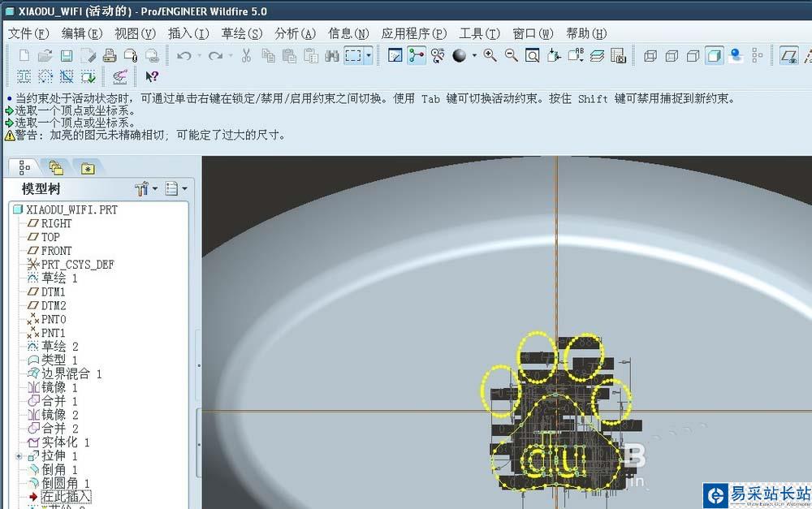
Task: Open the model tree show list dropdown
Action: point(175,188)
